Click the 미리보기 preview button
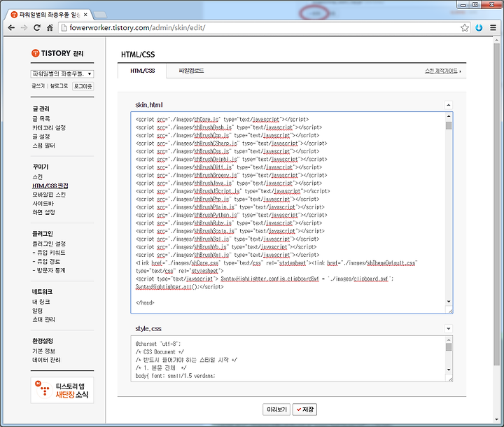This screenshot has height=427, width=504. pos(276,409)
